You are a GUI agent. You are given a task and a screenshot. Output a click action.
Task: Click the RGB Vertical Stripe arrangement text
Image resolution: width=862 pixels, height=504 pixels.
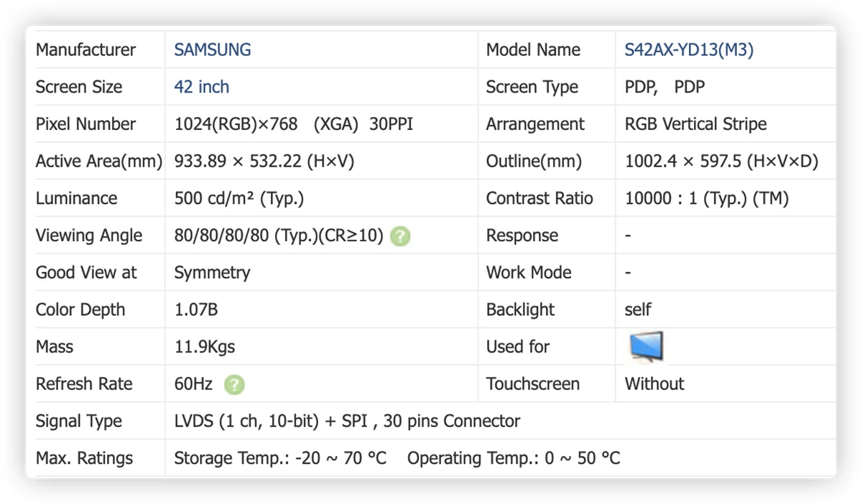point(695,124)
